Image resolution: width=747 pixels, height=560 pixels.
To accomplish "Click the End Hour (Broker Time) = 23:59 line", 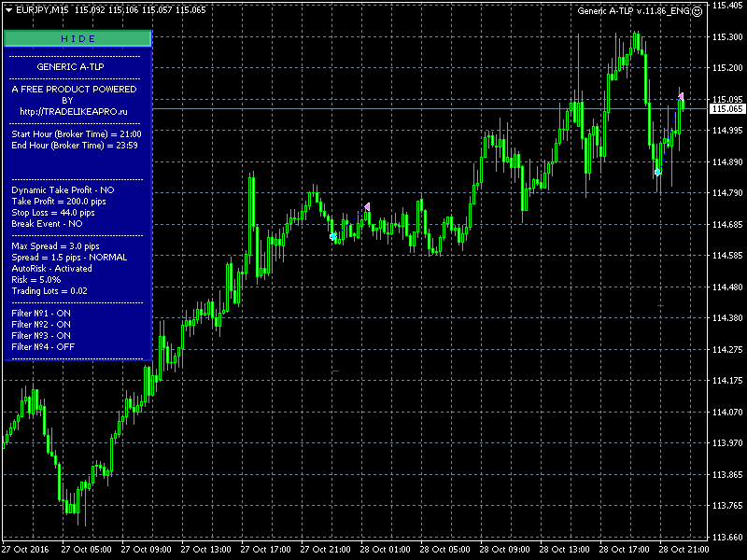I will click(x=75, y=146).
